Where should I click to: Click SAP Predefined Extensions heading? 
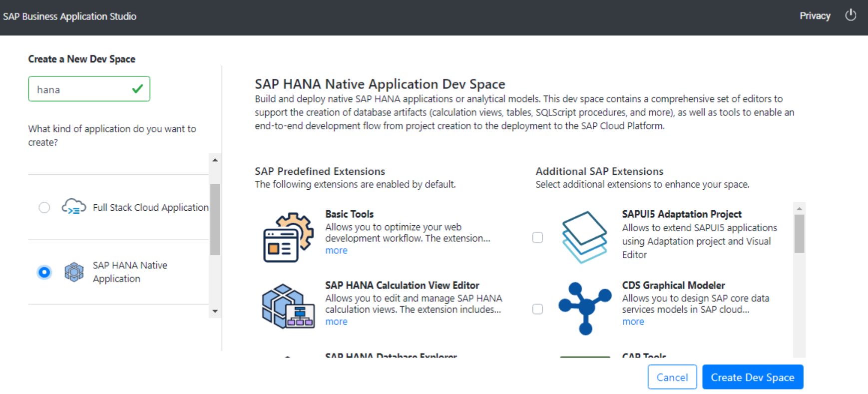(320, 171)
